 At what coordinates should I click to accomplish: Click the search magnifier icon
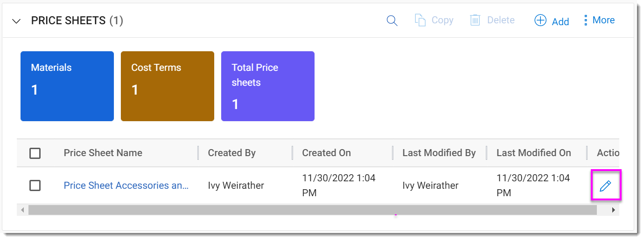tap(392, 21)
